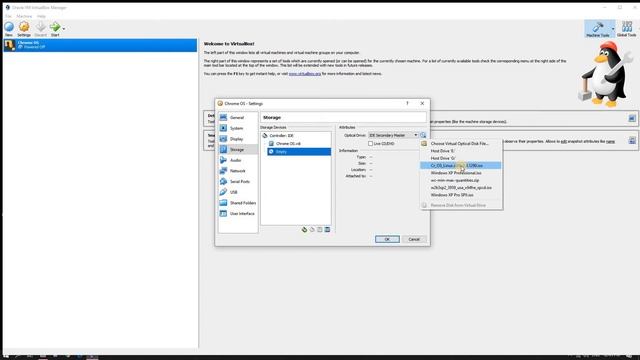The image size is (640, 360).
Task: Choose Virtual Optical Disk File menu entry
Action: [461, 144]
